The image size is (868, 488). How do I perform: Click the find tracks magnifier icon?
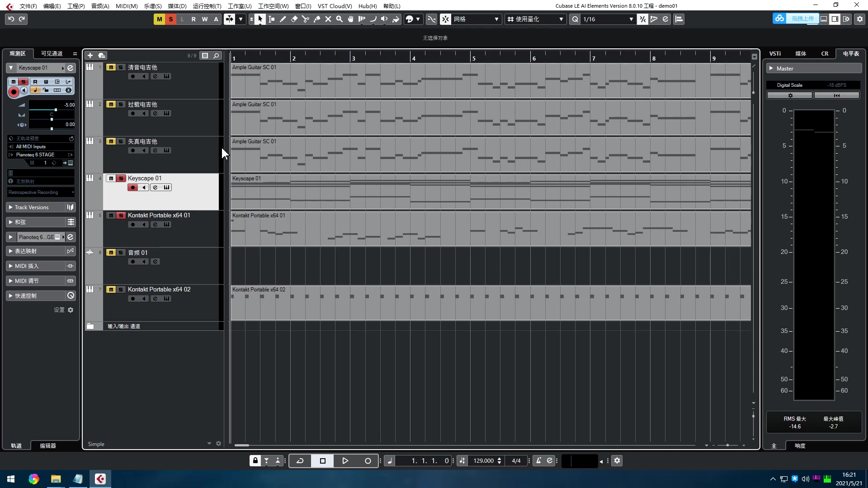216,55
